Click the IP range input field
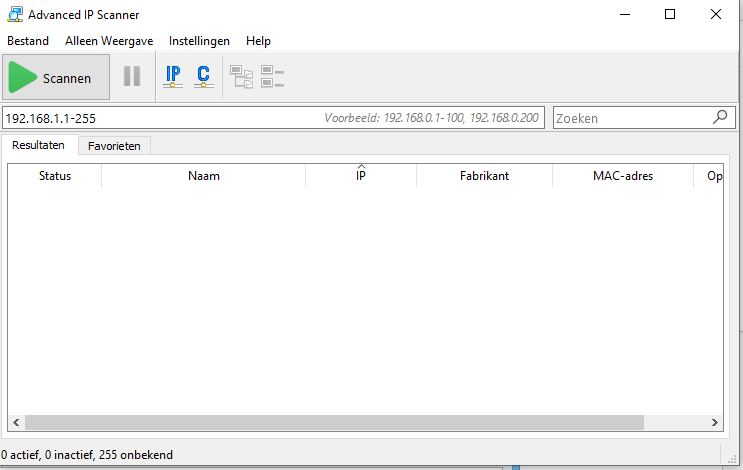Screen dimensions: 743x470 273,118
